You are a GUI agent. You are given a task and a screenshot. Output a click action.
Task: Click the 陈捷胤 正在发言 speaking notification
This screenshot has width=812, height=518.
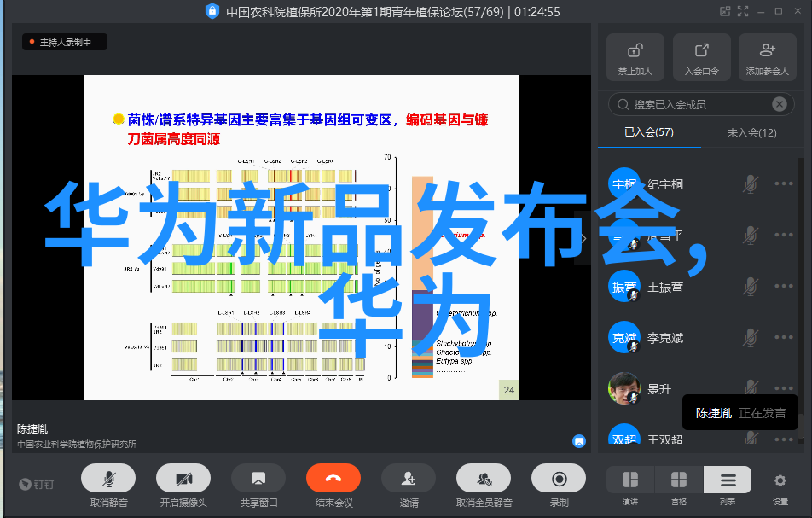740,413
